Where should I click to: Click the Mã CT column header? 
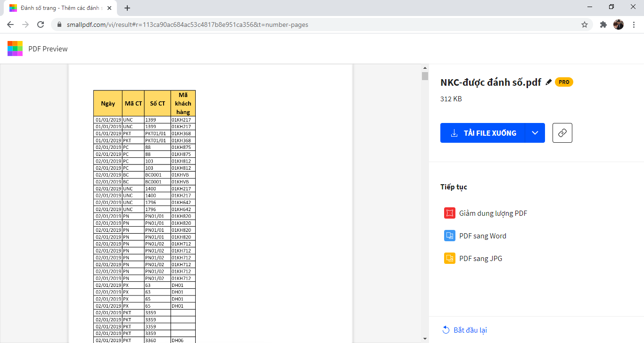(133, 103)
